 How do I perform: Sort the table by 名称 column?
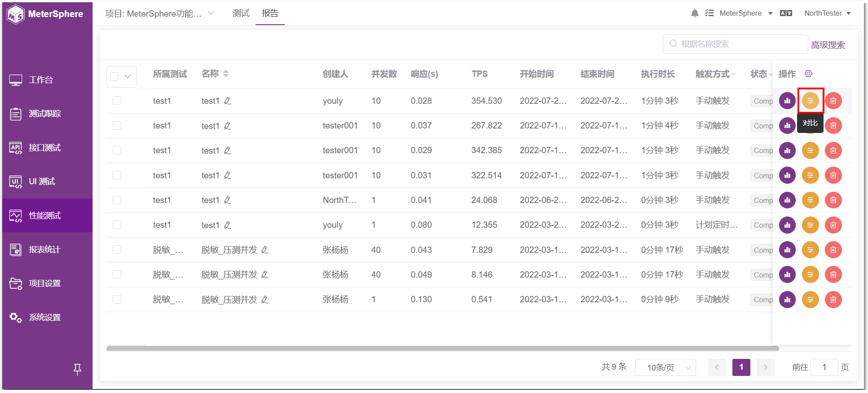[226, 74]
